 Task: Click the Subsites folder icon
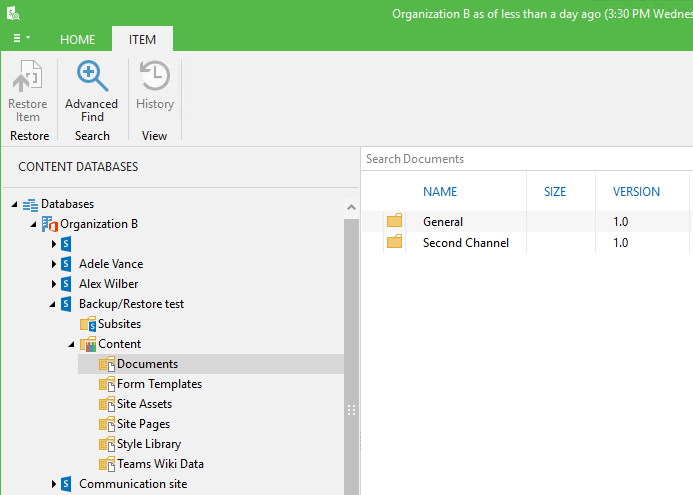[x=88, y=324]
